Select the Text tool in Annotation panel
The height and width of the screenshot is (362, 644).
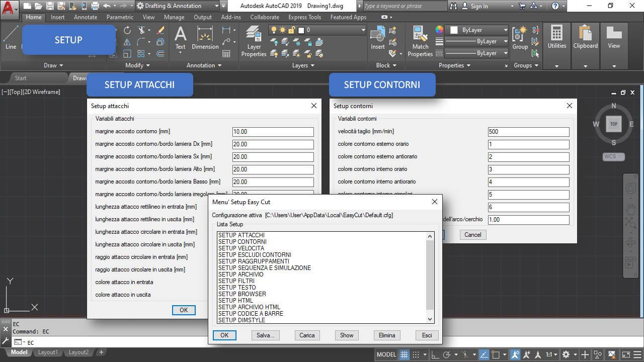tap(180, 38)
